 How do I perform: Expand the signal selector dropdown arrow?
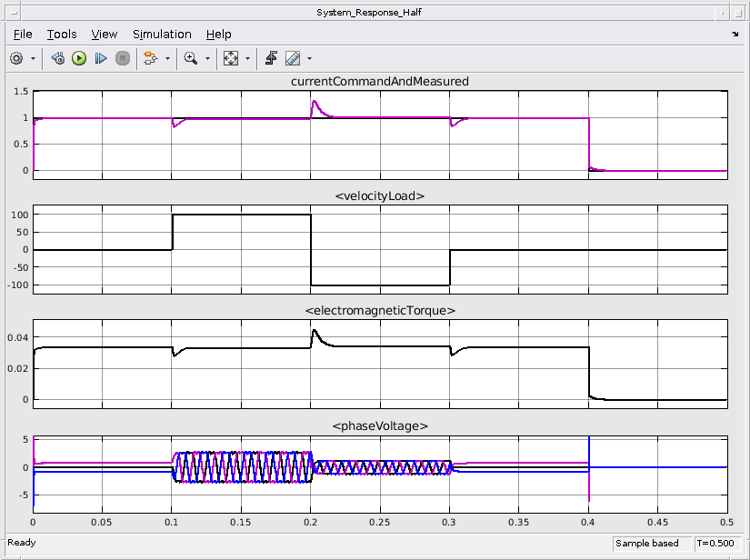167,59
